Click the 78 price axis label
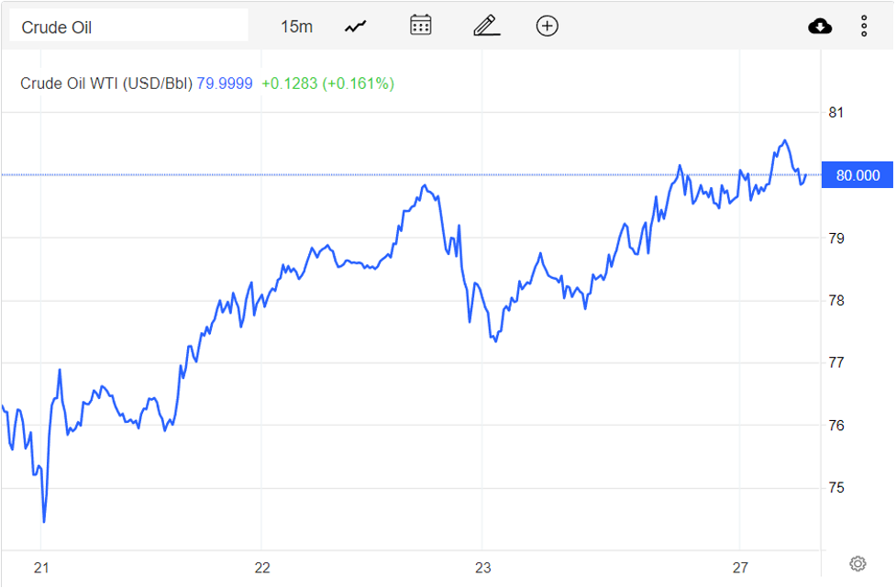The image size is (896, 588). (x=835, y=301)
